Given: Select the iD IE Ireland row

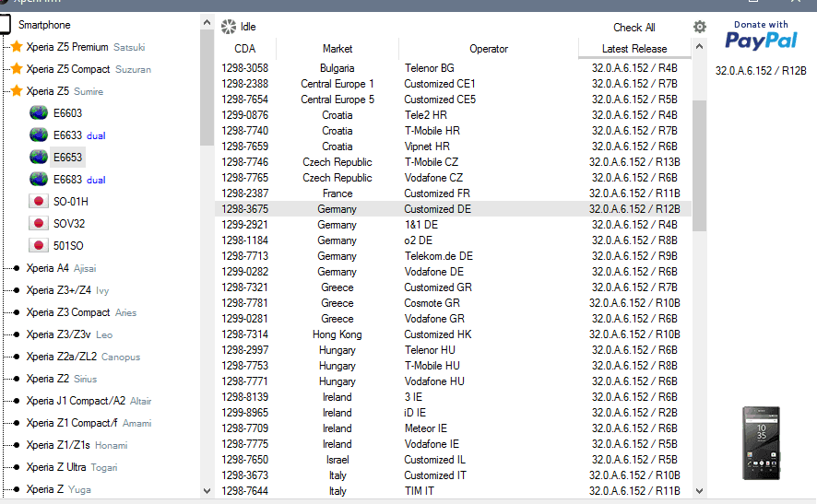Looking at the screenshot, I should [453, 413].
